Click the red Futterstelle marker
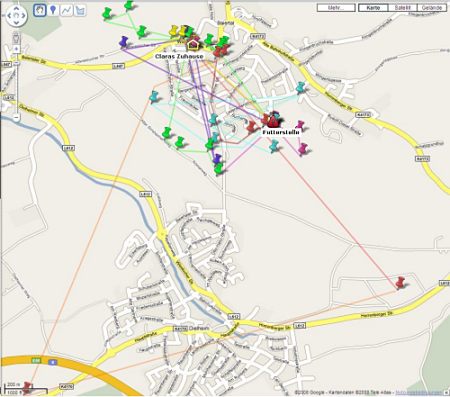Screen dimensions: 450x397 tap(274, 120)
